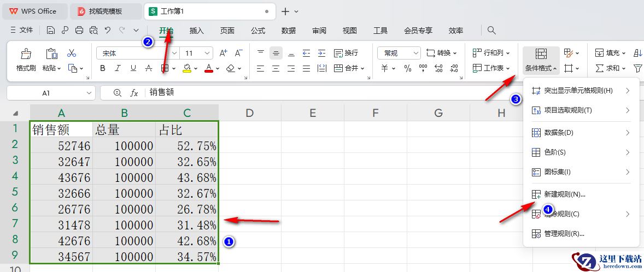Image resolution: width=644 pixels, height=272 pixels.
Task: Click the Merge cells (合并) icon
Action: tap(338, 68)
